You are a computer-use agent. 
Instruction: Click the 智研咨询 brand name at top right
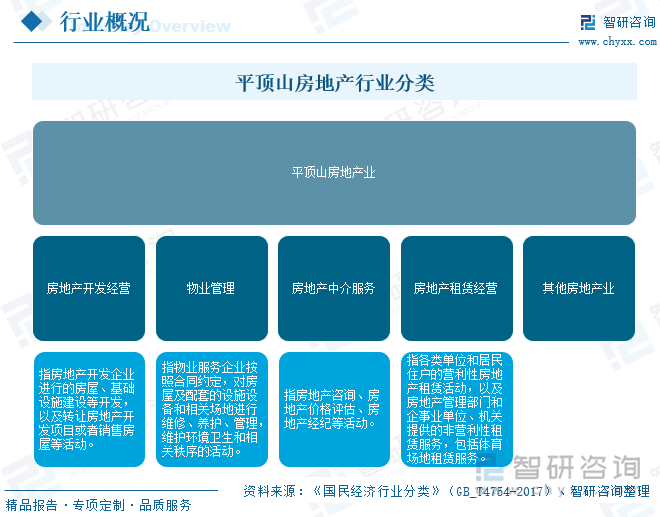[x=629, y=22]
